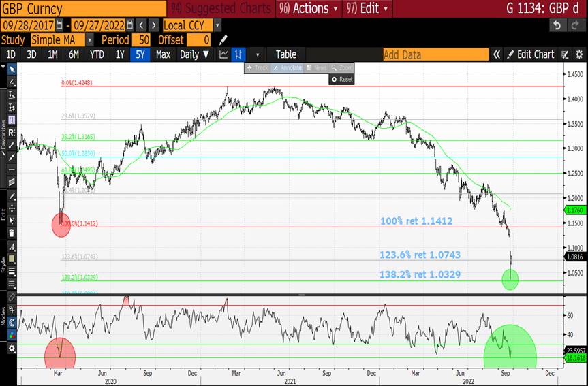
Task: Select the 3D range tab
Action: click(x=31, y=54)
